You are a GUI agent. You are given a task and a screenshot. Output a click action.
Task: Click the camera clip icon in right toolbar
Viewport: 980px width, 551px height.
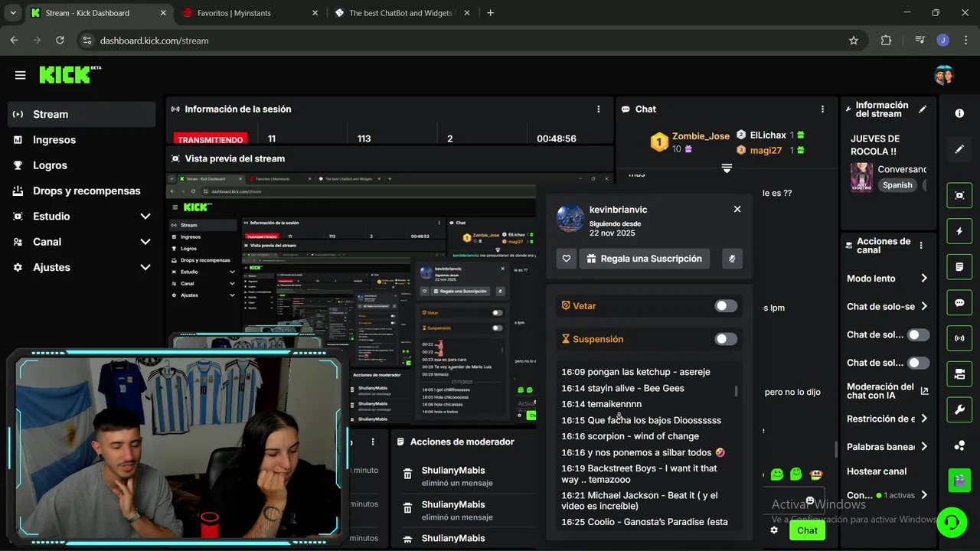click(959, 374)
